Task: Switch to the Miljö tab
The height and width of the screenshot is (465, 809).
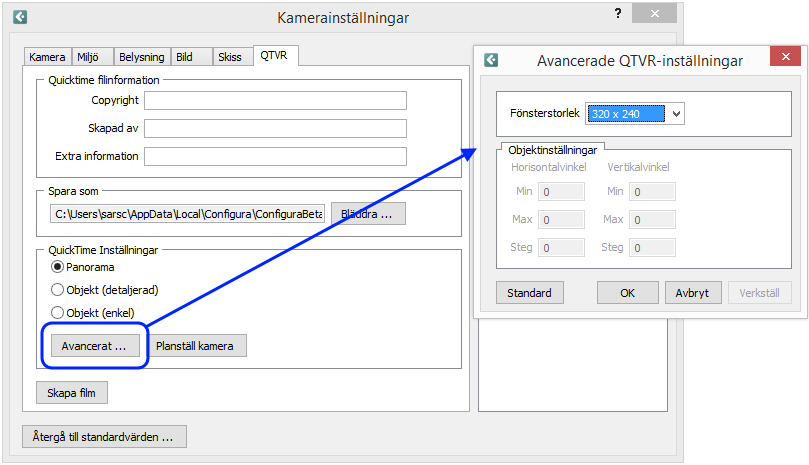Action: click(88, 57)
